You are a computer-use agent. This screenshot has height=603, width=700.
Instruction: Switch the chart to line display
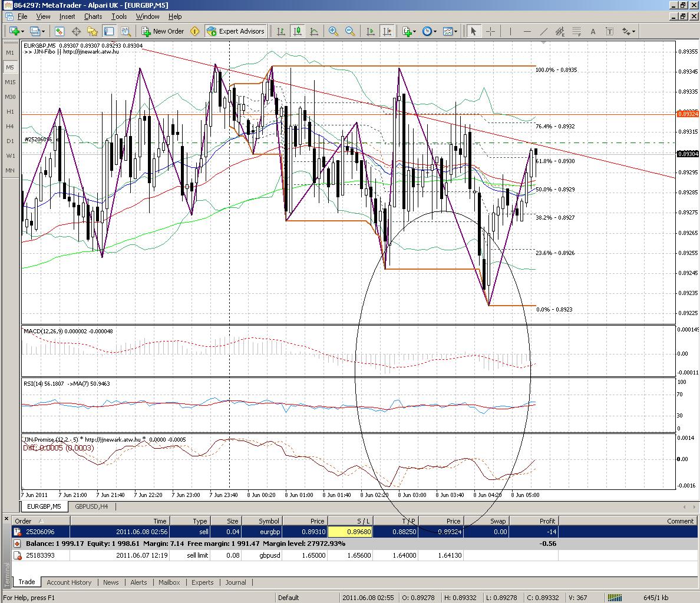(x=314, y=31)
